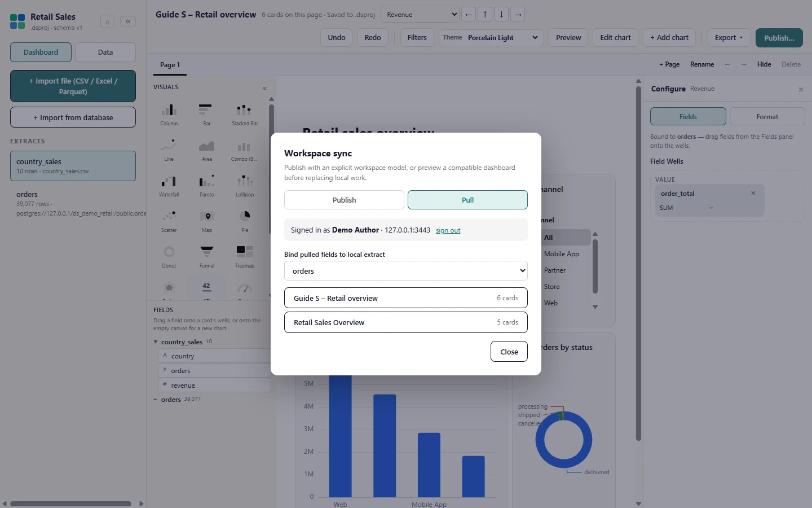Select the Bar chart visual

click(x=207, y=114)
